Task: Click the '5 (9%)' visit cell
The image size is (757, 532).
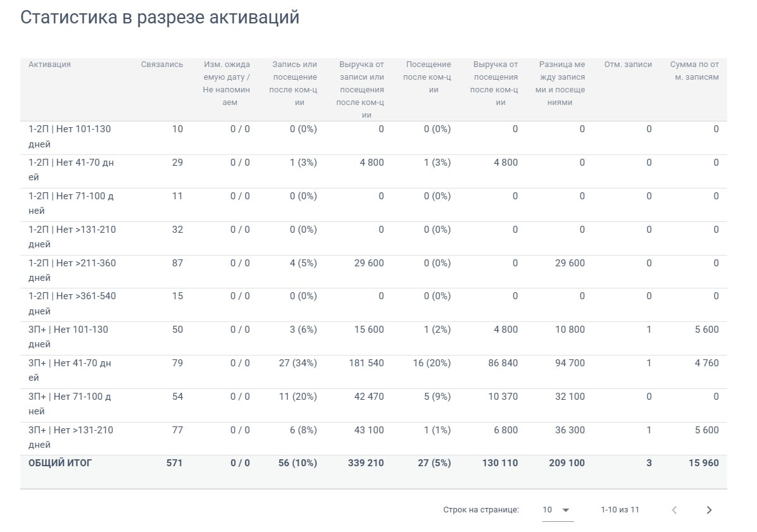Action: 437,397
